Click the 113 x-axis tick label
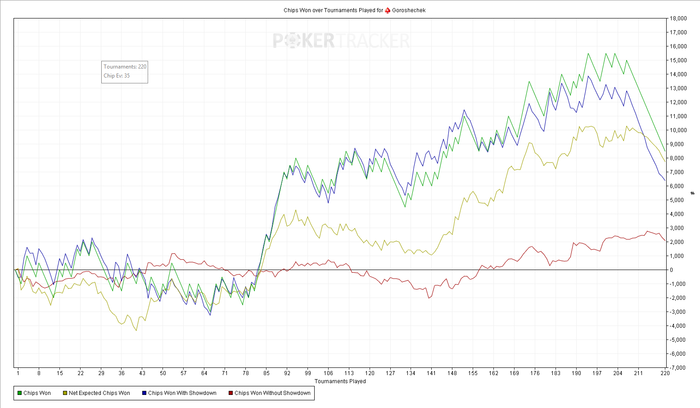This screenshot has height=408, width=700. tap(349, 373)
